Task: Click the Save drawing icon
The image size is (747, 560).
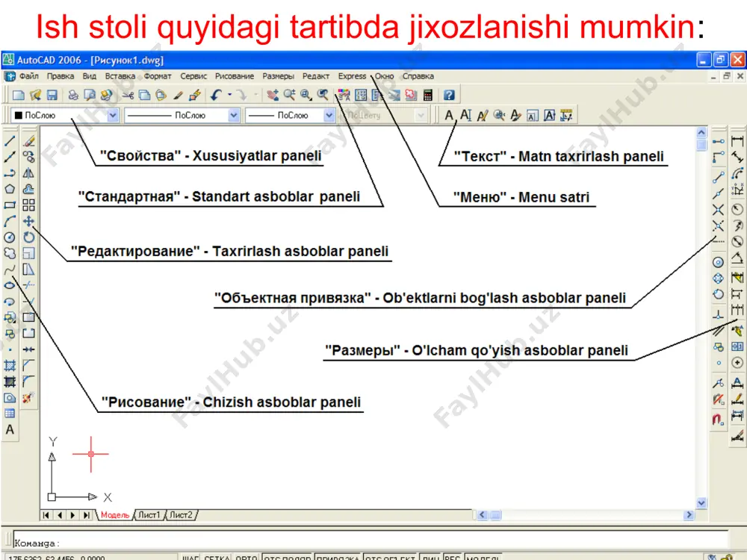Action: tap(52, 96)
